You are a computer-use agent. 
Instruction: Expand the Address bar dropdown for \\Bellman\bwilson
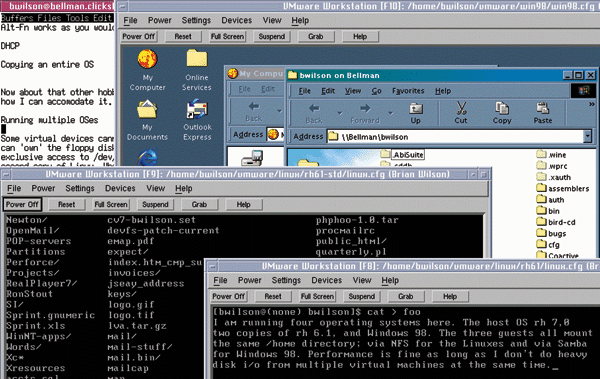[x=587, y=136]
